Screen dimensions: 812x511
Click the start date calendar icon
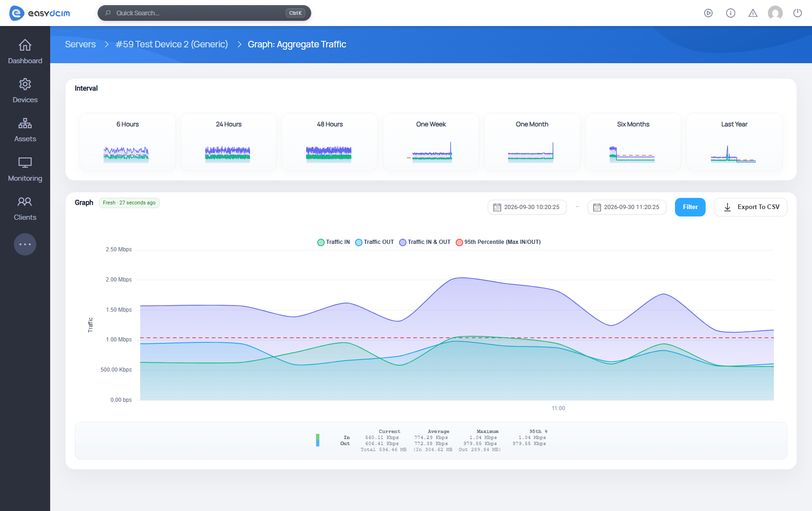click(x=497, y=207)
